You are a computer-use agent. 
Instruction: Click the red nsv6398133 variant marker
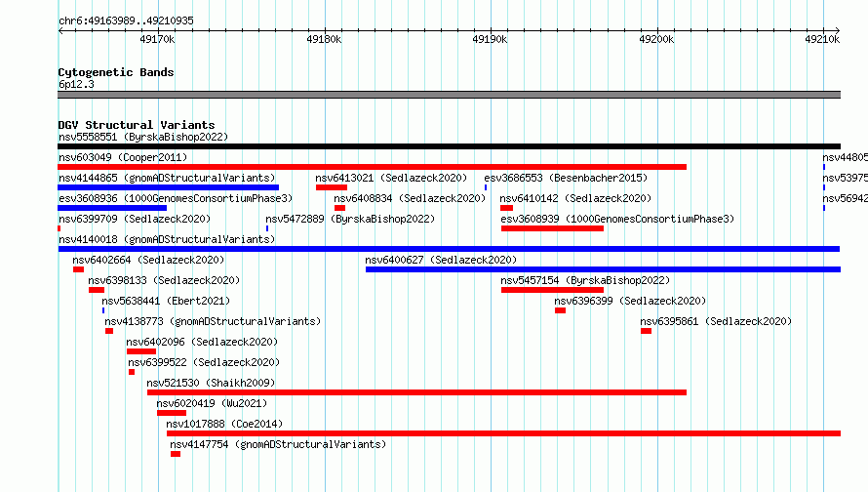pyautogui.click(x=97, y=290)
